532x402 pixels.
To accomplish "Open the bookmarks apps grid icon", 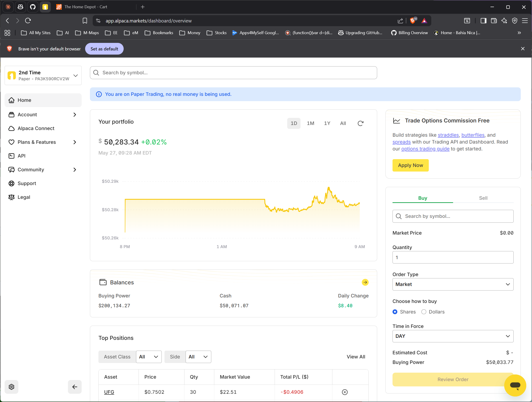I will (x=7, y=33).
